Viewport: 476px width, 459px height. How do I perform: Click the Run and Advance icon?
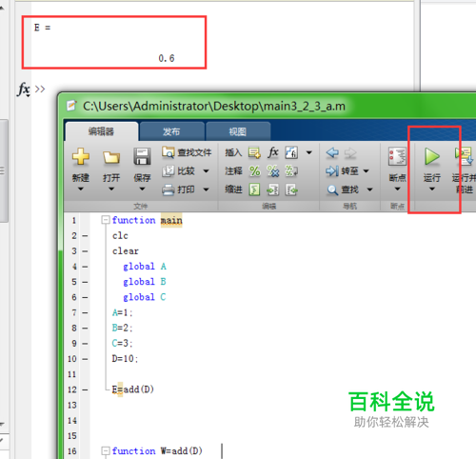[x=464, y=156]
